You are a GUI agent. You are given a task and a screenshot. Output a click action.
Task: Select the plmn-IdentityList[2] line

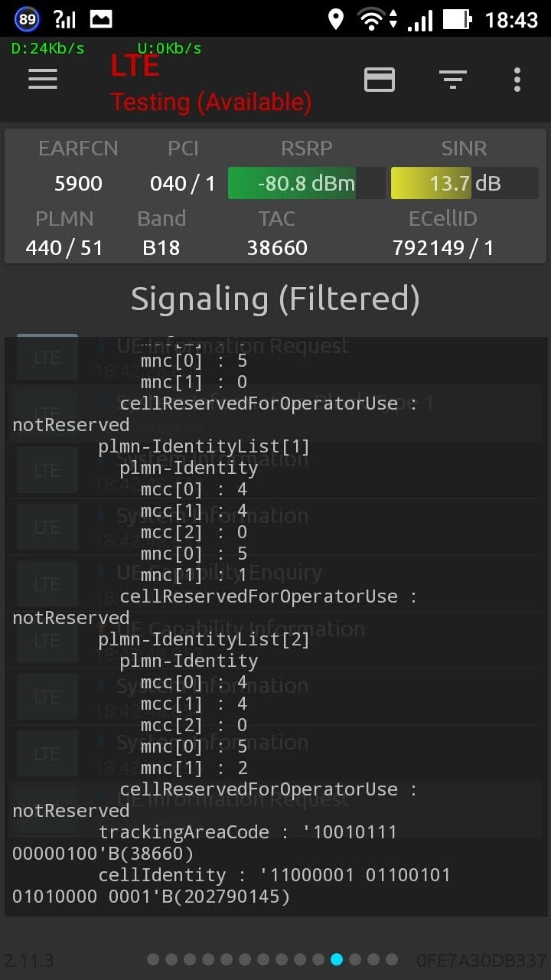tap(204, 639)
